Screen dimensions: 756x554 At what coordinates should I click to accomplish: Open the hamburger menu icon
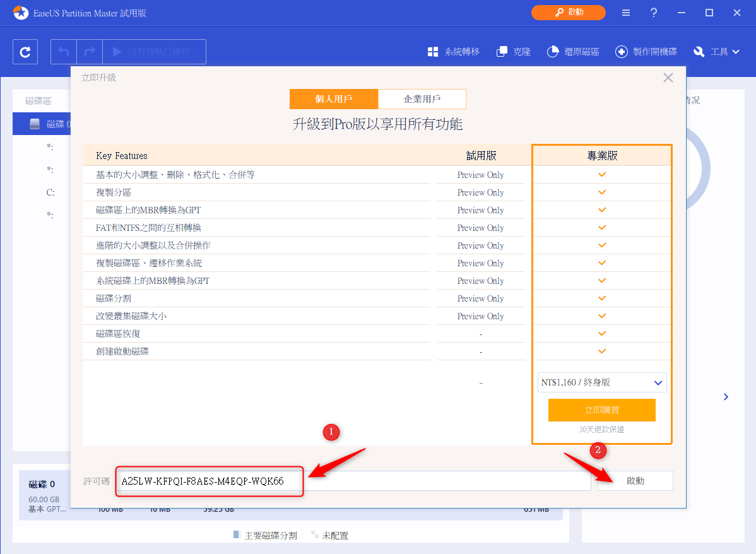[x=626, y=13]
